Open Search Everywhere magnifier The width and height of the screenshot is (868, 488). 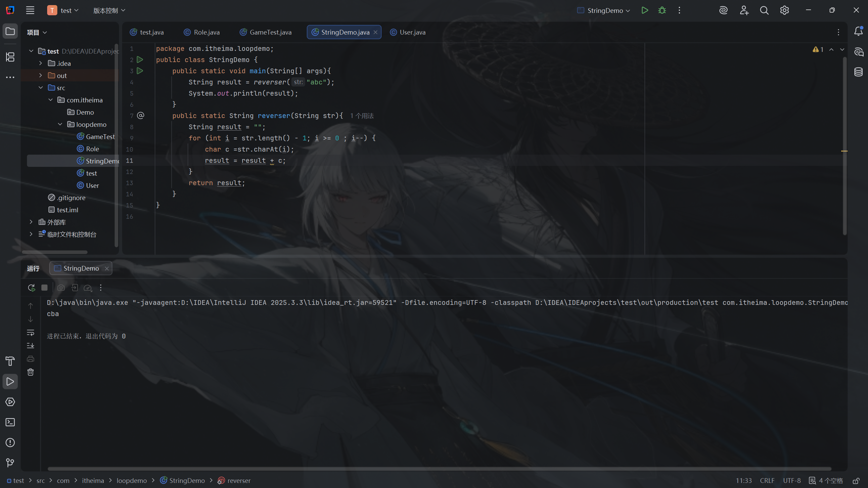764,10
